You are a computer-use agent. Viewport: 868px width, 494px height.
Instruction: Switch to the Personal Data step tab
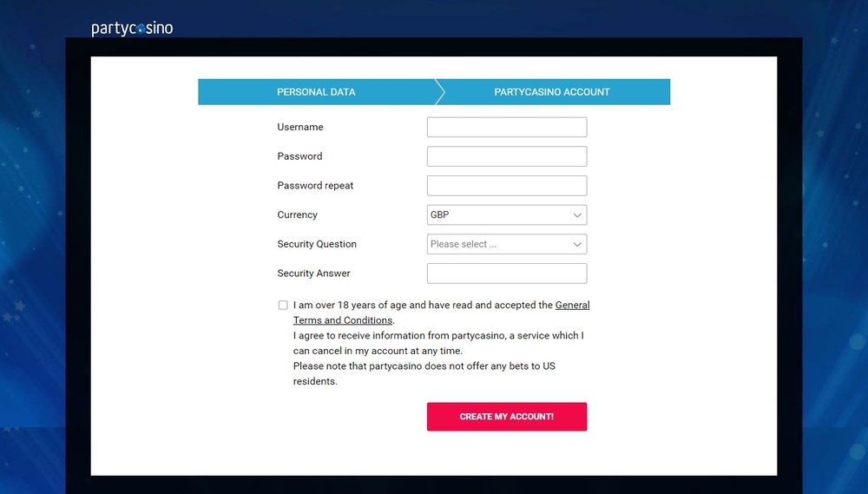(316, 92)
